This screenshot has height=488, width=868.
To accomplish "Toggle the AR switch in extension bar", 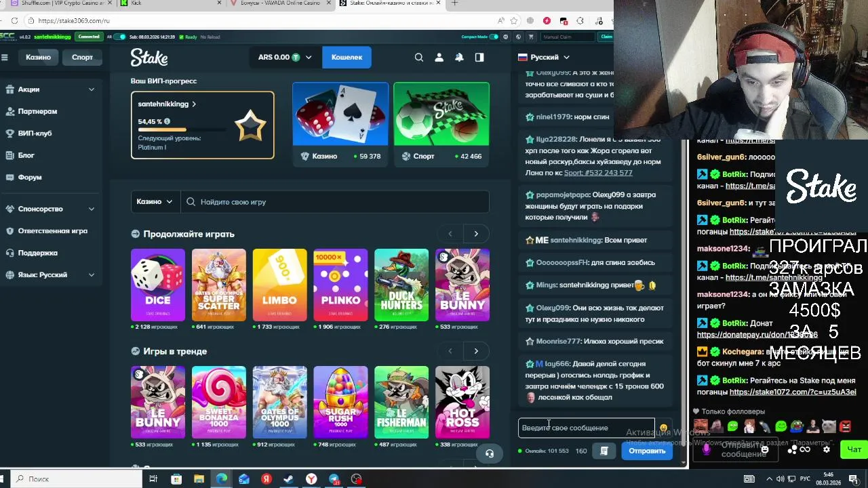I will (119, 37).
